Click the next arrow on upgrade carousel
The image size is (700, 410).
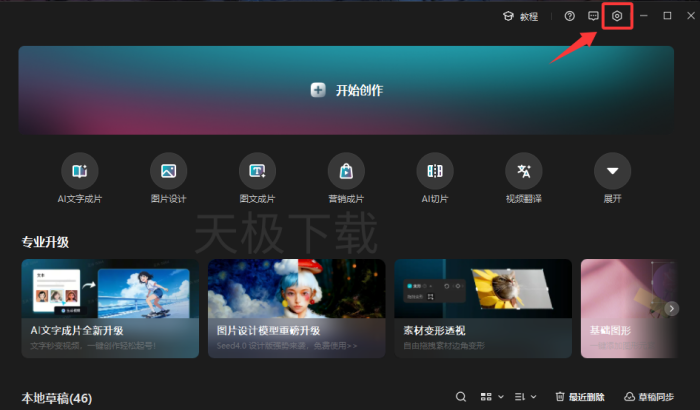pos(671,308)
